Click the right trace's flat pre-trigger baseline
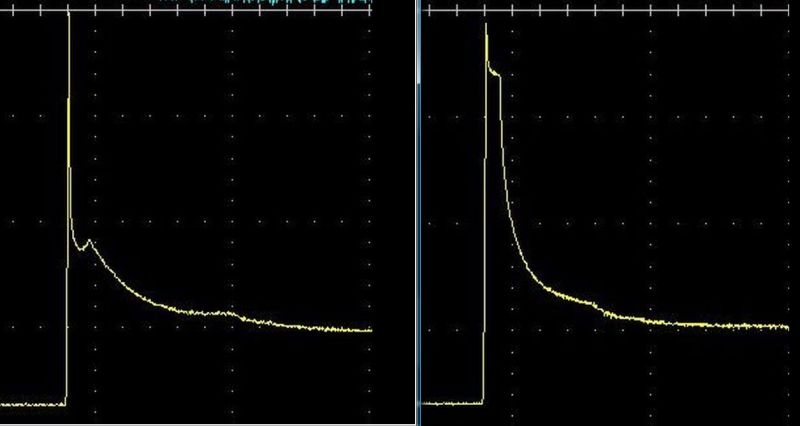 (452, 404)
